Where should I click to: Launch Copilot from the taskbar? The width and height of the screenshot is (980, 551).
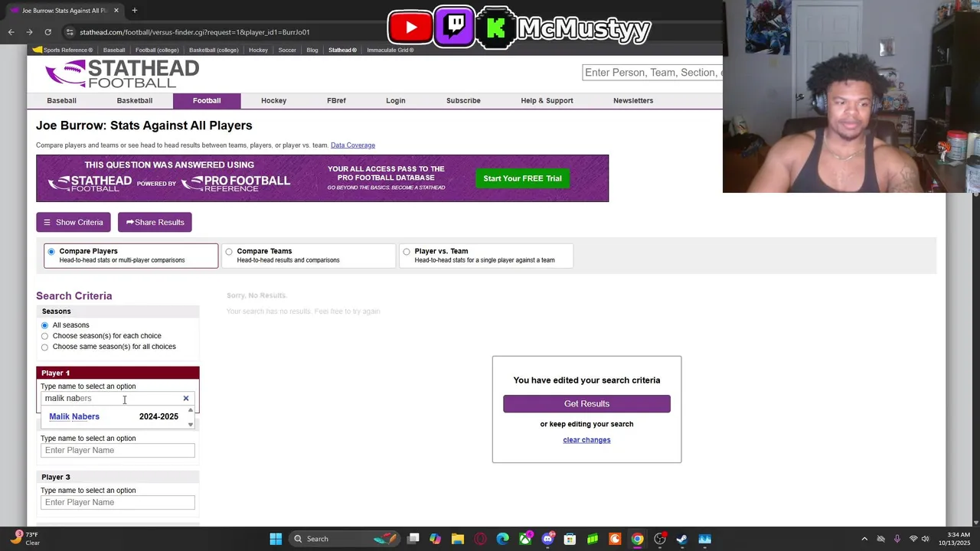tap(436, 539)
